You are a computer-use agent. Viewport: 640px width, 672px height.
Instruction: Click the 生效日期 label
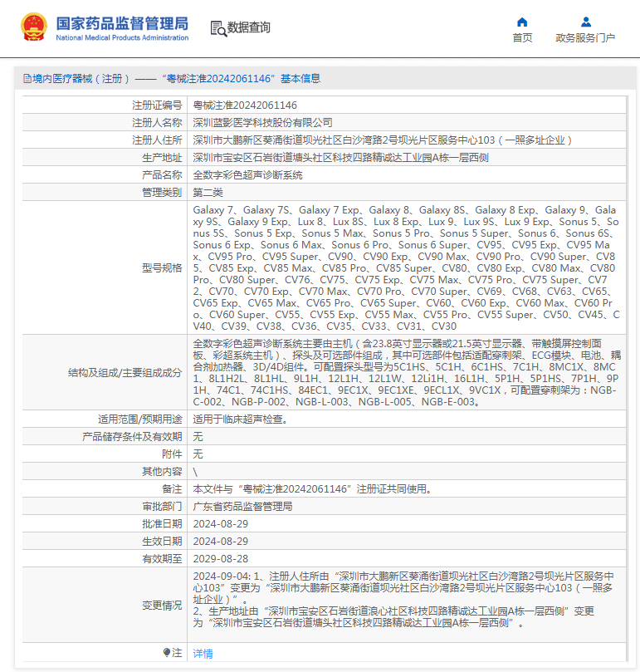(162, 542)
